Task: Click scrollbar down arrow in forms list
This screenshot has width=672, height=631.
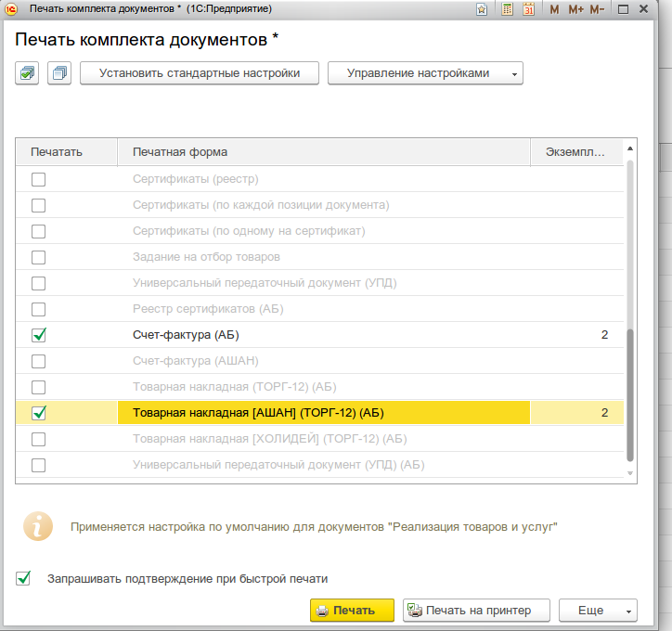Action: pos(631,474)
